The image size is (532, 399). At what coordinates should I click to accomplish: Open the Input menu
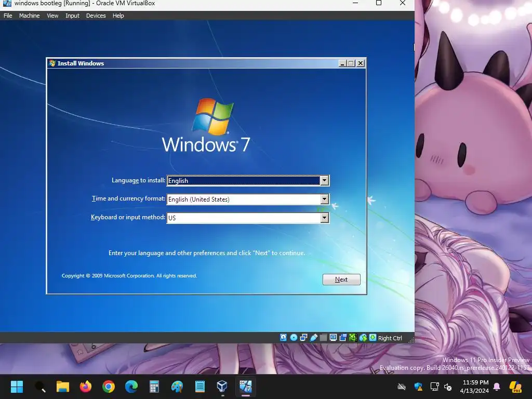pyautogui.click(x=72, y=16)
